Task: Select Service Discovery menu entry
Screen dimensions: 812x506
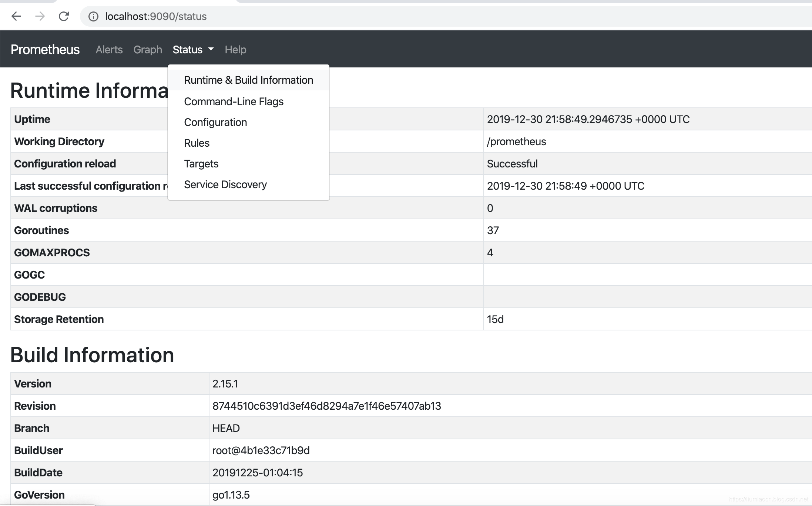Action: [249, 184]
